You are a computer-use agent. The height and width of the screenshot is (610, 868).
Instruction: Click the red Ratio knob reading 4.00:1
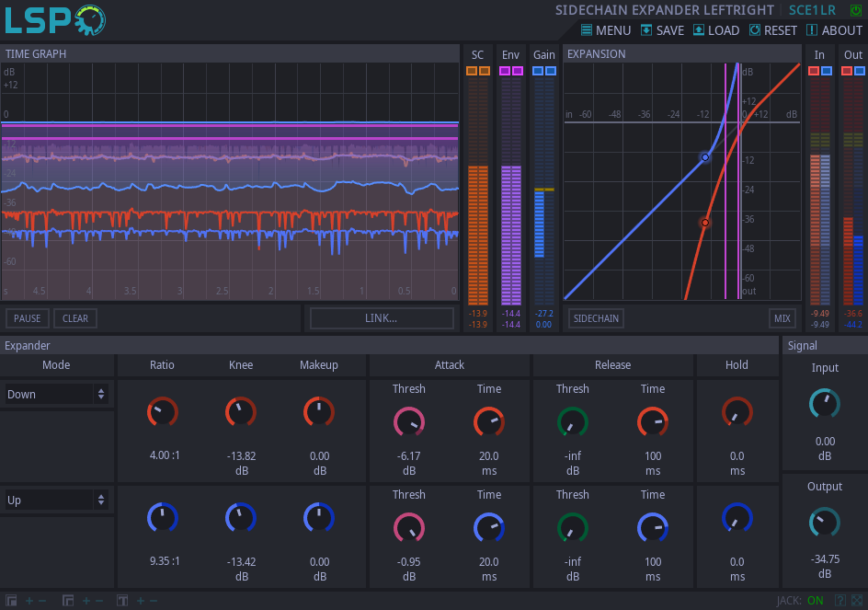tap(162, 412)
